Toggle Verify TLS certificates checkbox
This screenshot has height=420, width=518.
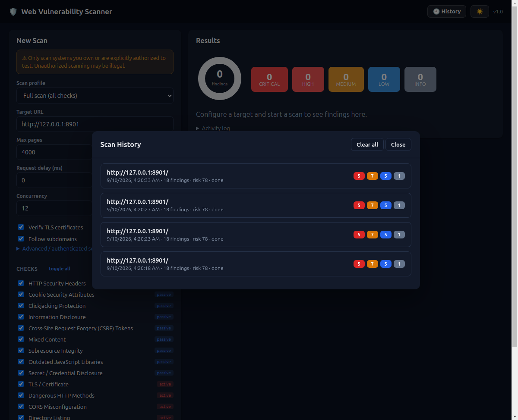pyautogui.click(x=21, y=227)
